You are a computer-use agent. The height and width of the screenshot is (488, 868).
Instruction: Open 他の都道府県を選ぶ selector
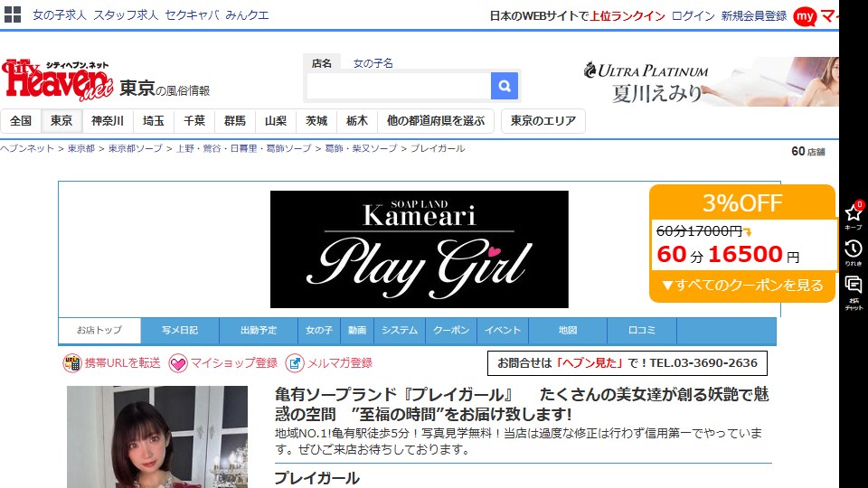436,120
